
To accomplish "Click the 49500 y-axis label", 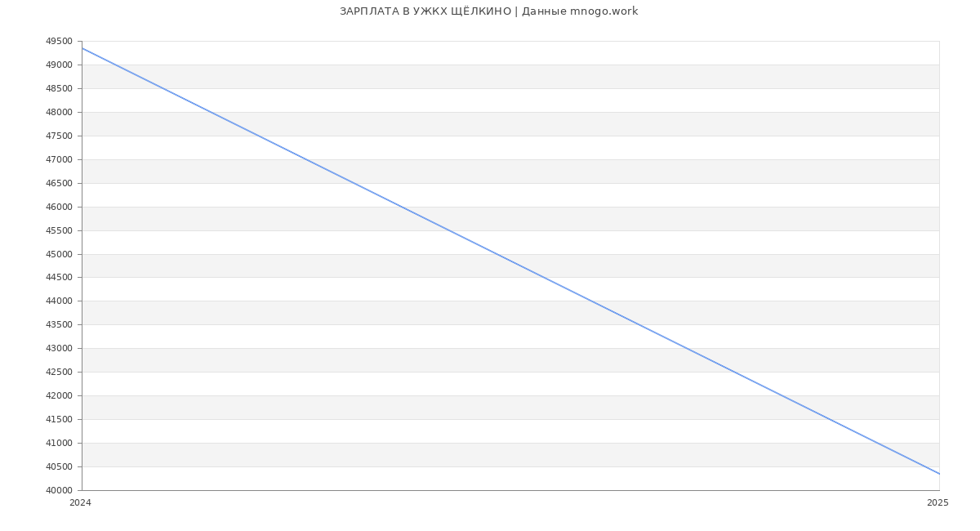I will point(59,42).
